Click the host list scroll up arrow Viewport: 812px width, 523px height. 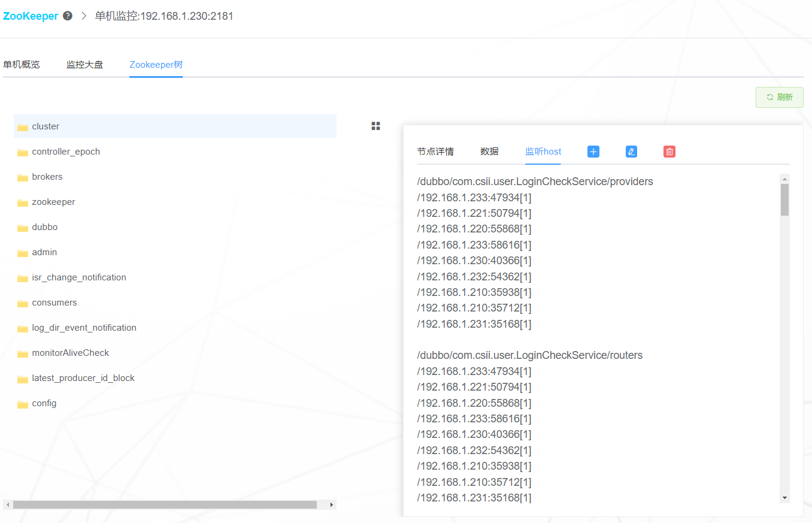point(784,179)
